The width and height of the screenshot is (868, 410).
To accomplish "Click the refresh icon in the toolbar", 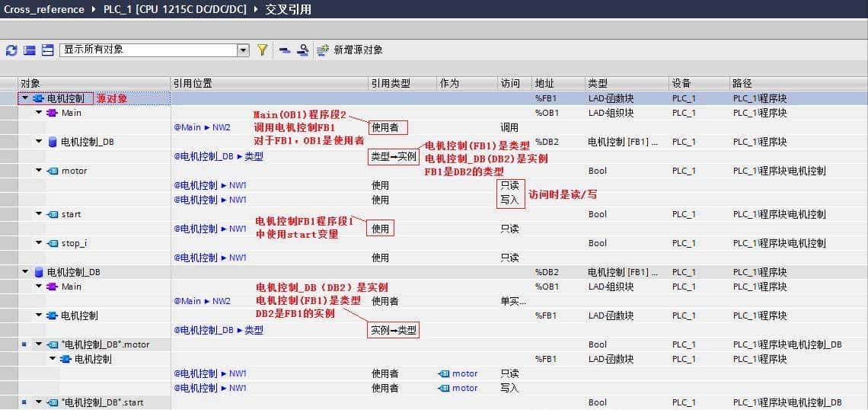I will pyautogui.click(x=11, y=50).
